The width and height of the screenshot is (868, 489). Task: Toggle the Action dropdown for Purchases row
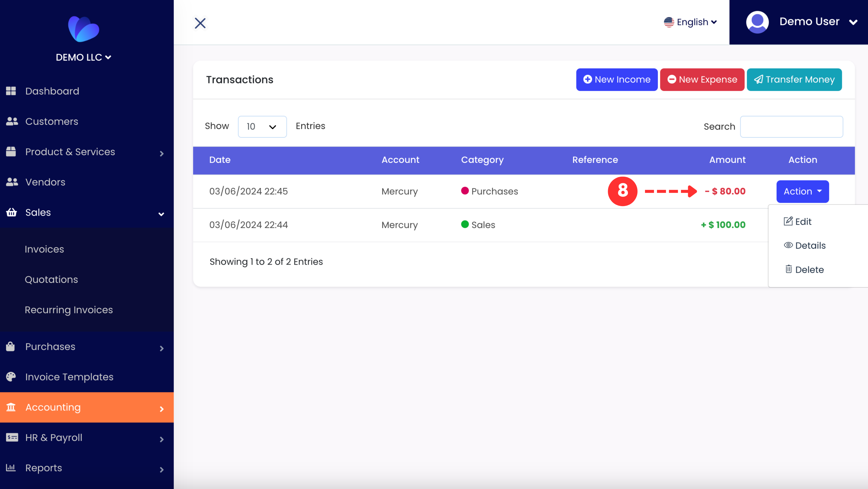pos(803,192)
